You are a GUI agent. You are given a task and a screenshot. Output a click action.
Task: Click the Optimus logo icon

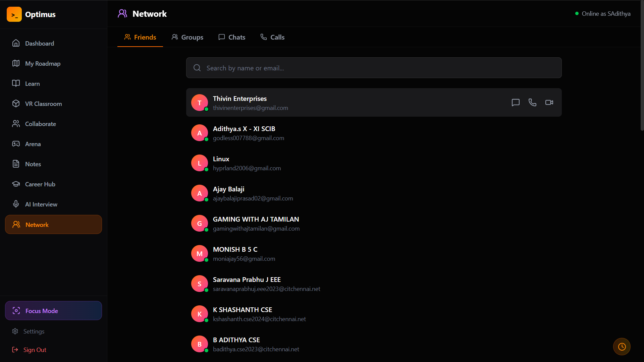tap(14, 14)
